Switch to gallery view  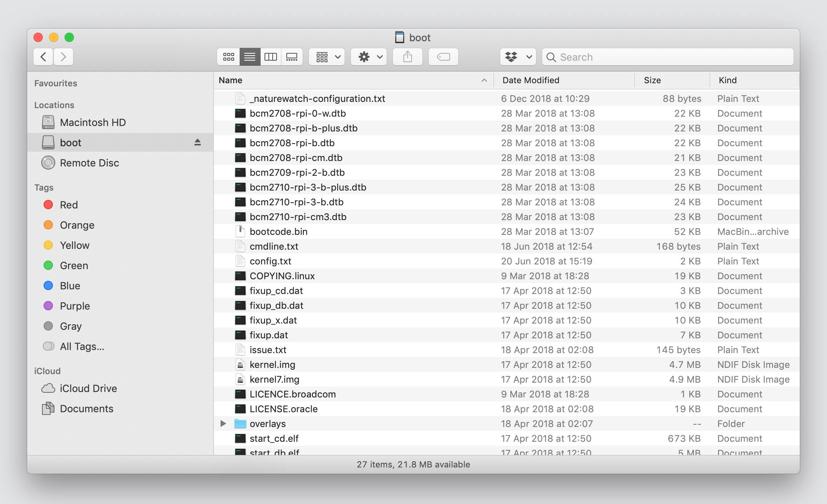(x=292, y=57)
